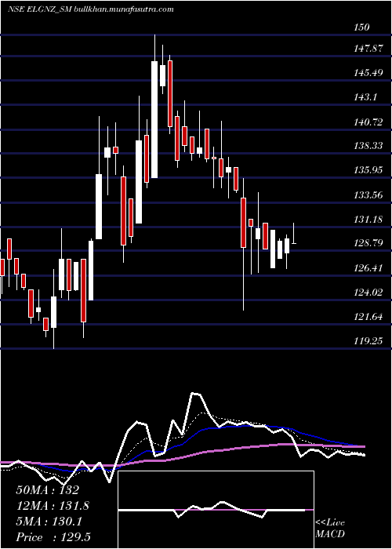Click the tallest white candle near 147
The width and height of the screenshot is (392, 549).
(x=154, y=119)
